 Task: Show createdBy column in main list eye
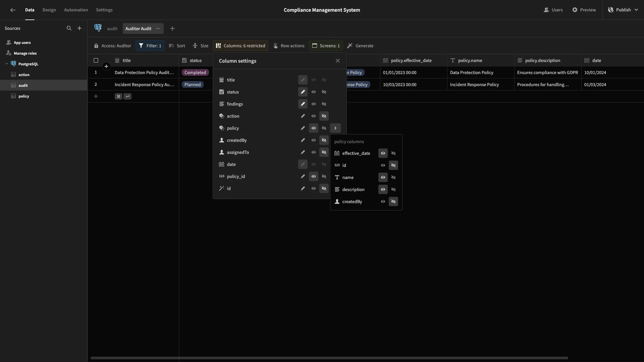pos(314,140)
